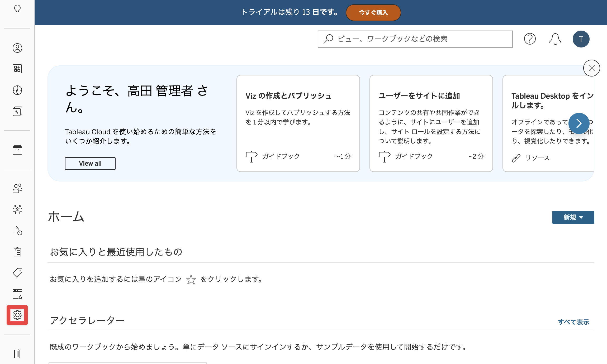The width and height of the screenshot is (607, 364).
Task: Click the ~1 分 duration on Viz card
Action: point(343,156)
